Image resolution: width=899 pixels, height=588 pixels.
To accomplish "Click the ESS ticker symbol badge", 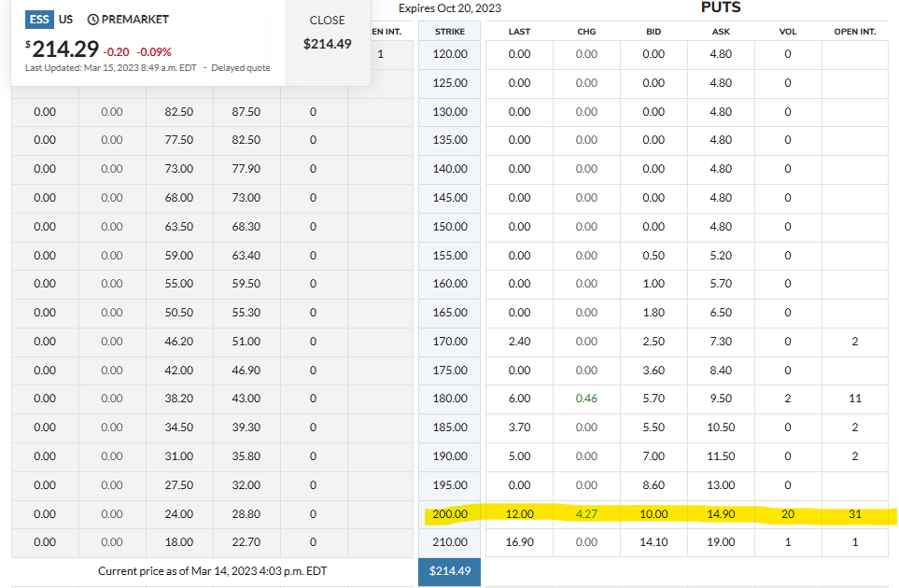I will (39, 19).
